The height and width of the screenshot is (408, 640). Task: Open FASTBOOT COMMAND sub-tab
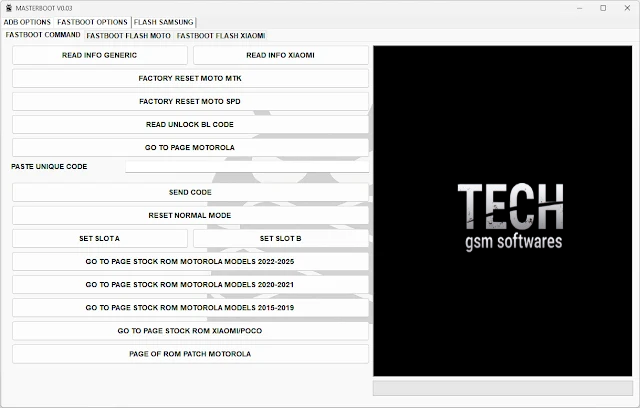[43, 35]
